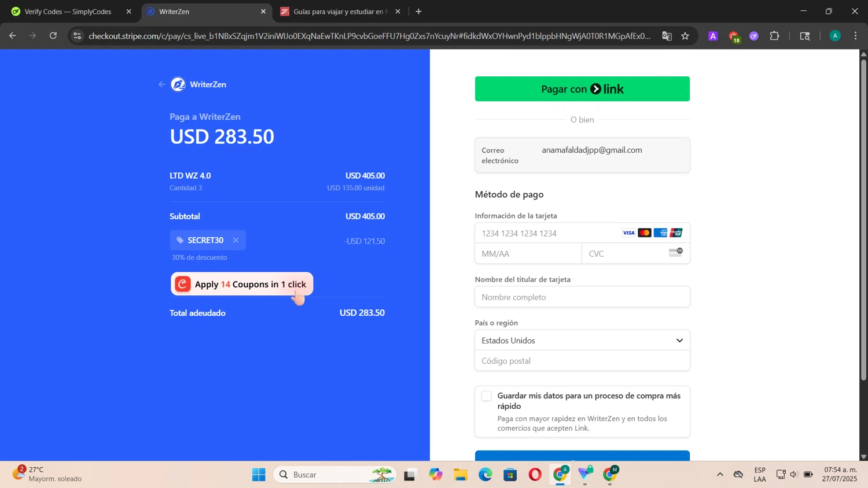The height and width of the screenshot is (488, 868).
Task: Open the extension with 18 badge
Action: pos(734,37)
